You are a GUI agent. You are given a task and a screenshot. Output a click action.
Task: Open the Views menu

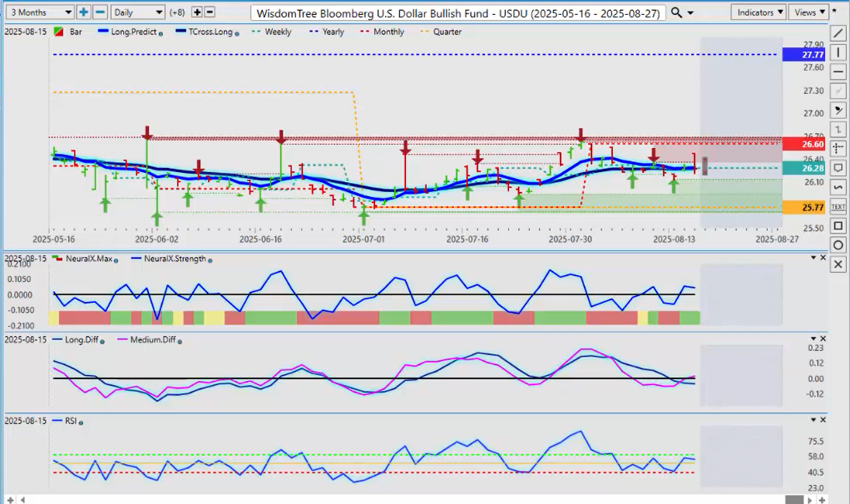(808, 12)
